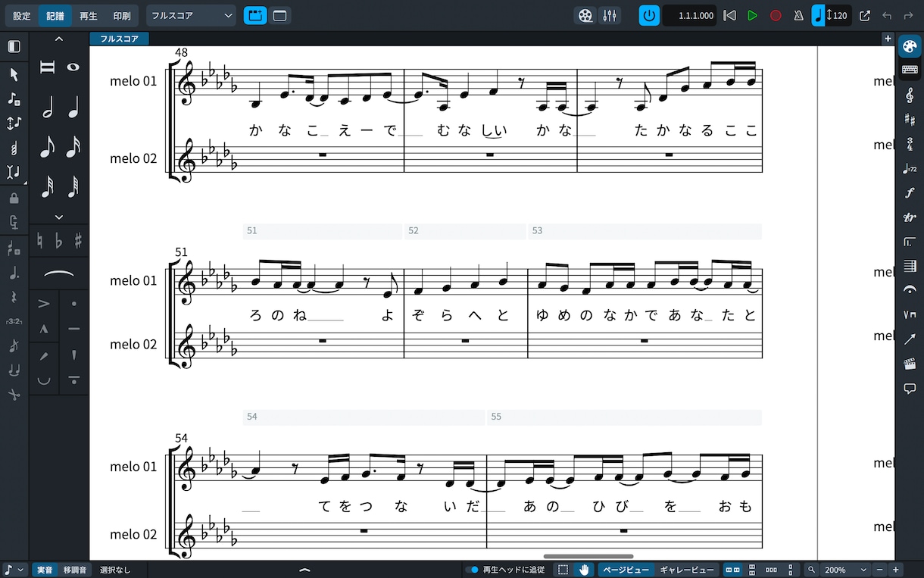This screenshot has height=578, width=924.
Task: Toggle the tuplet 3:2 tool
Action: (14, 321)
